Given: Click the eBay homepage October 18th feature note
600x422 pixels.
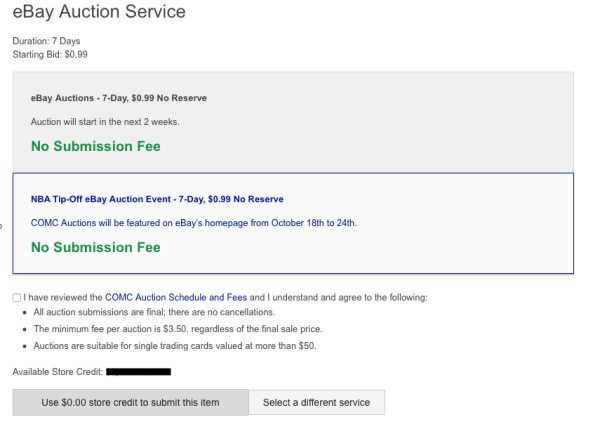Looking at the screenshot, I should tap(193, 222).
